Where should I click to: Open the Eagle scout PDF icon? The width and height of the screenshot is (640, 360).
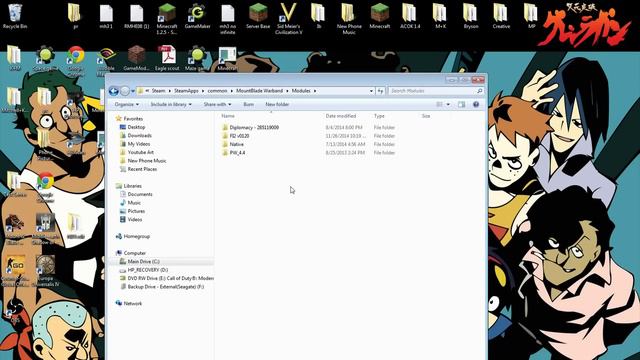(167, 58)
